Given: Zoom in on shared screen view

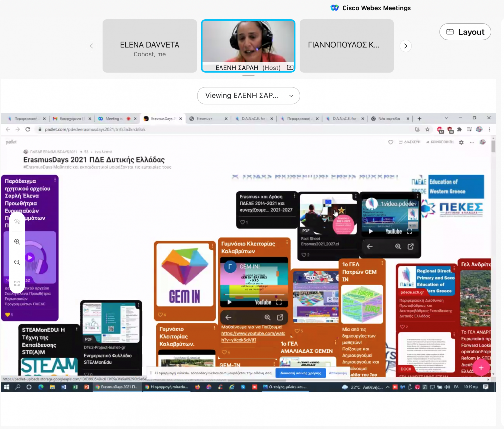Looking at the screenshot, I should [17, 242].
